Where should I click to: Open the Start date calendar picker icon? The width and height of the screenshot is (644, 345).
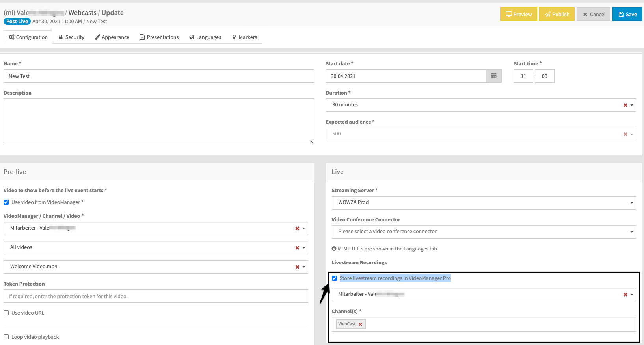point(493,76)
